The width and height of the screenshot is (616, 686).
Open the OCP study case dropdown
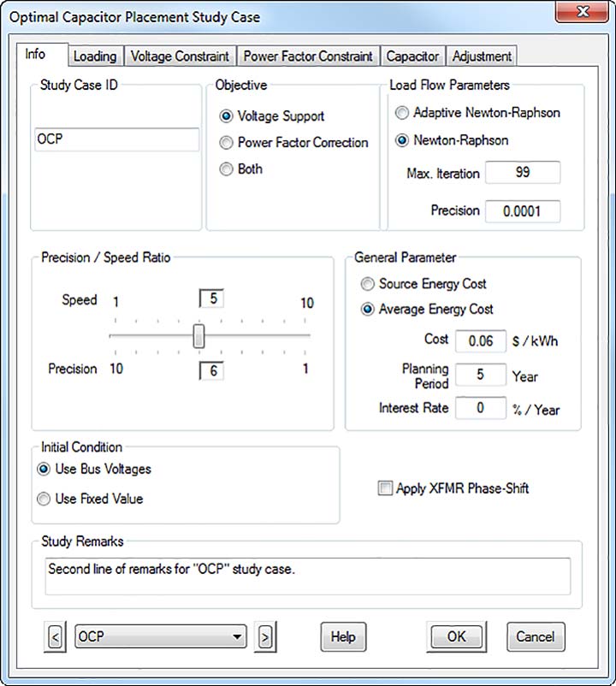[236, 637]
